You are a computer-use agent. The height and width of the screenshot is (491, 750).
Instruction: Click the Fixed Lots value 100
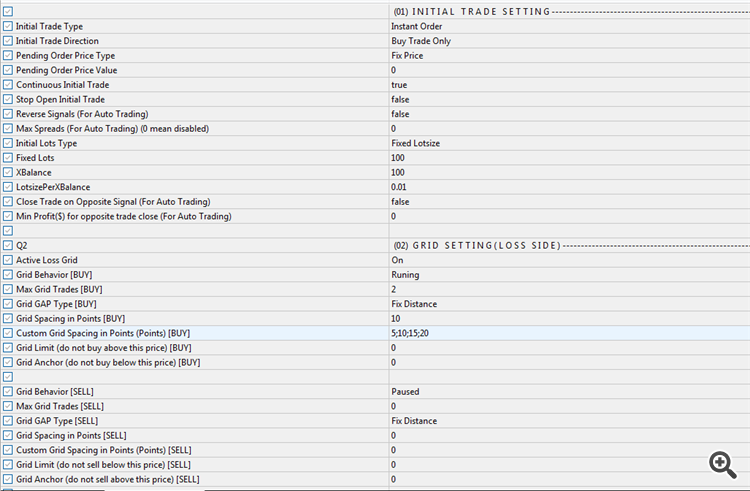(398, 158)
